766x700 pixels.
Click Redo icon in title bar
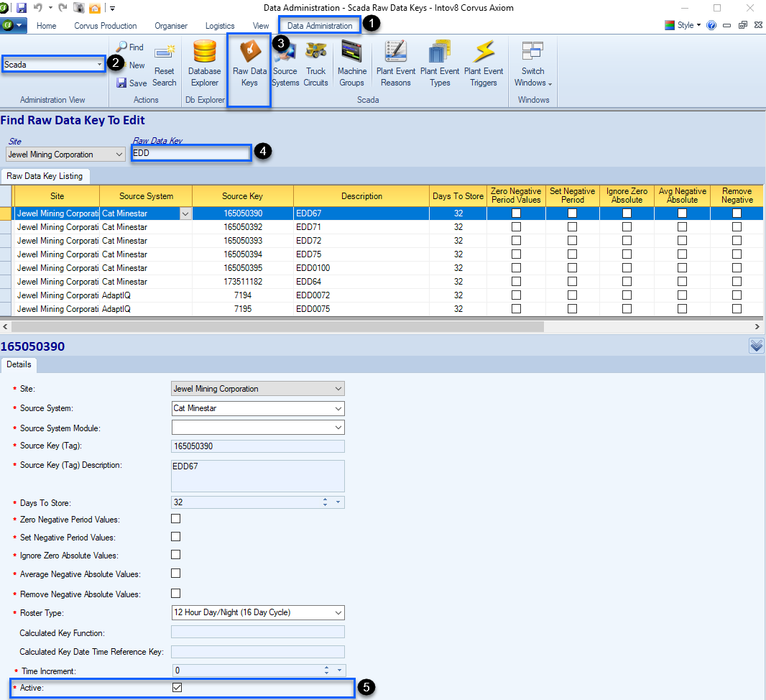(x=62, y=8)
